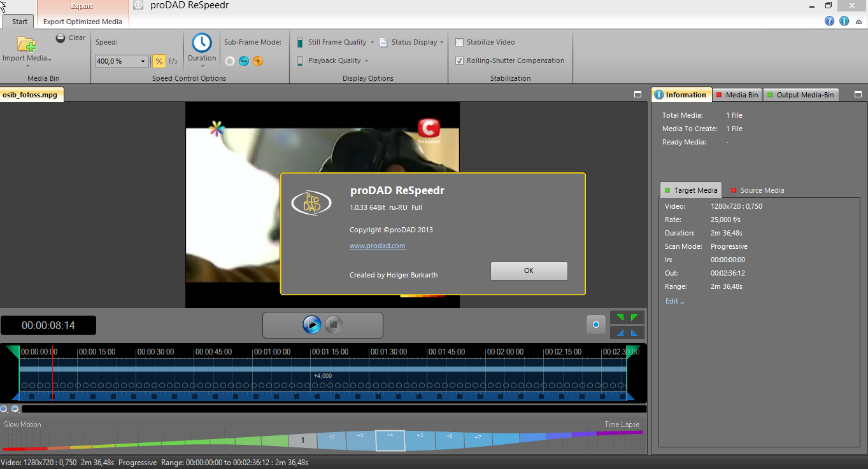The image size is (868, 469).
Task: Click the Import Media folder icon
Action: coord(27,44)
